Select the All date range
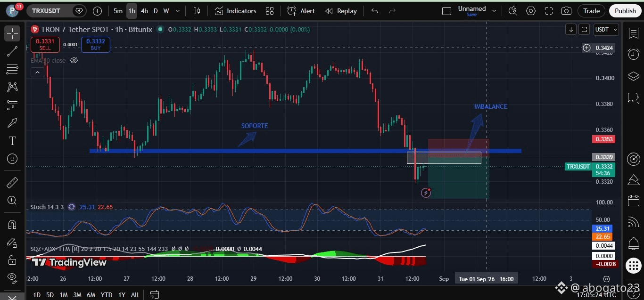This screenshot has width=644, height=300. pyautogui.click(x=135, y=295)
